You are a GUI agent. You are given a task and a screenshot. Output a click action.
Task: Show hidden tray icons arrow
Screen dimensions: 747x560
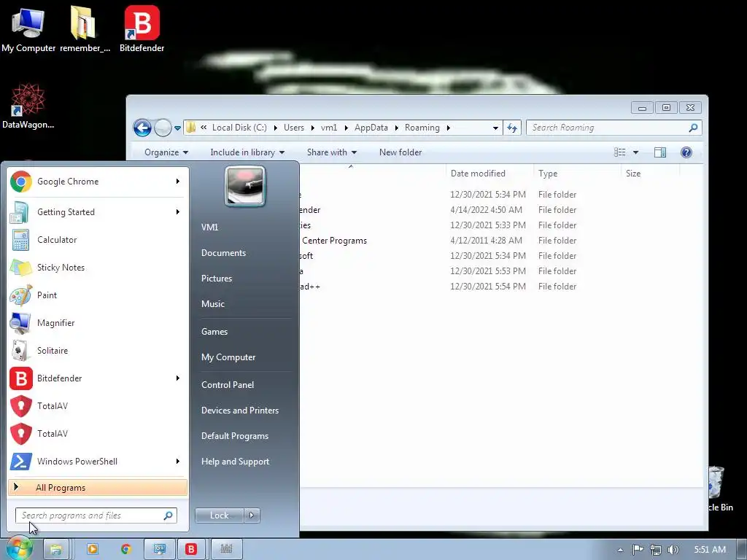pyautogui.click(x=620, y=550)
